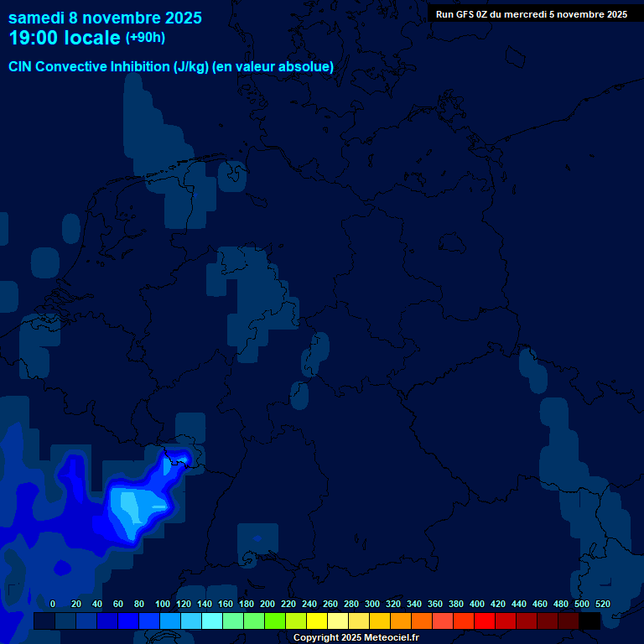This screenshot has height=644, width=644.
Task: Click the "19:00 locale" time label
Action: click(x=65, y=38)
